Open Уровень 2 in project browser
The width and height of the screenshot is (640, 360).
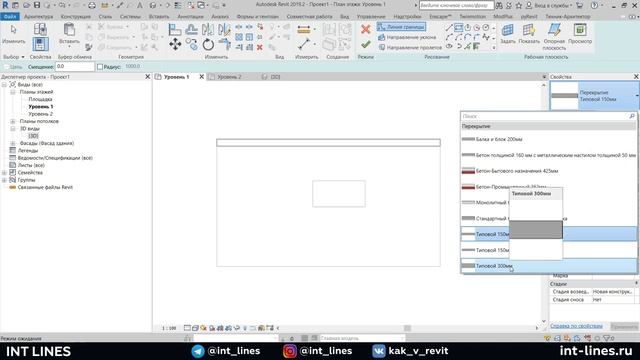pos(40,114)
